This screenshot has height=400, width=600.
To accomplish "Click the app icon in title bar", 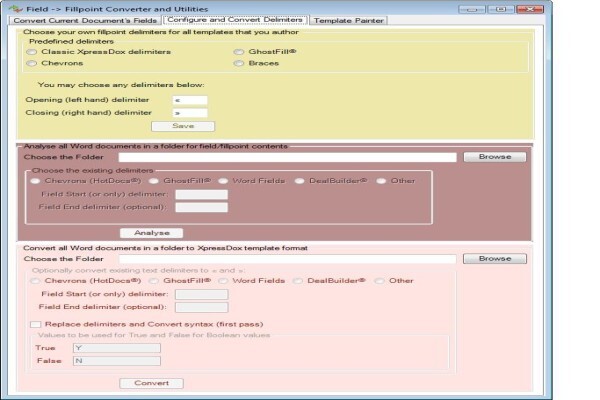I will pos(15,8).
